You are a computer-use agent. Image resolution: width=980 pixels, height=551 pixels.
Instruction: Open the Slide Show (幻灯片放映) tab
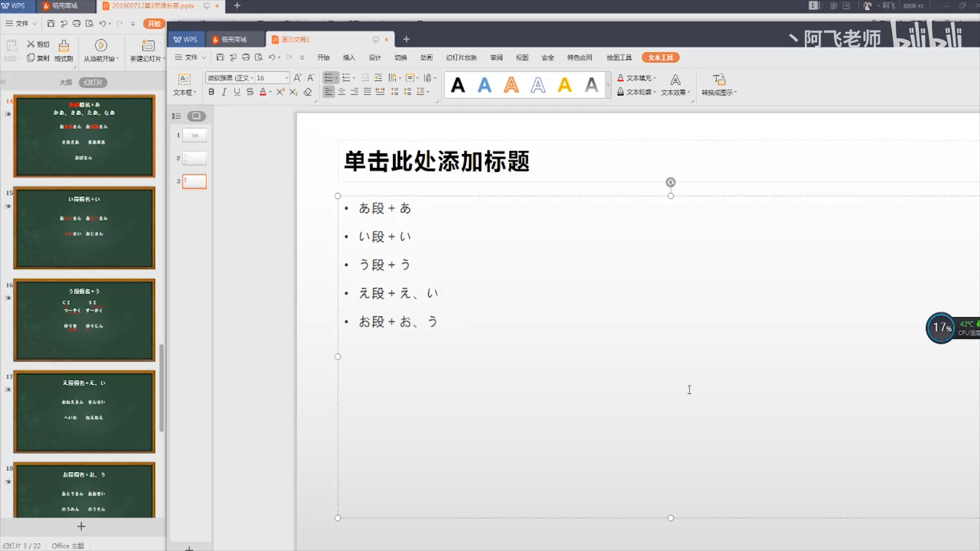click(461, 57)
